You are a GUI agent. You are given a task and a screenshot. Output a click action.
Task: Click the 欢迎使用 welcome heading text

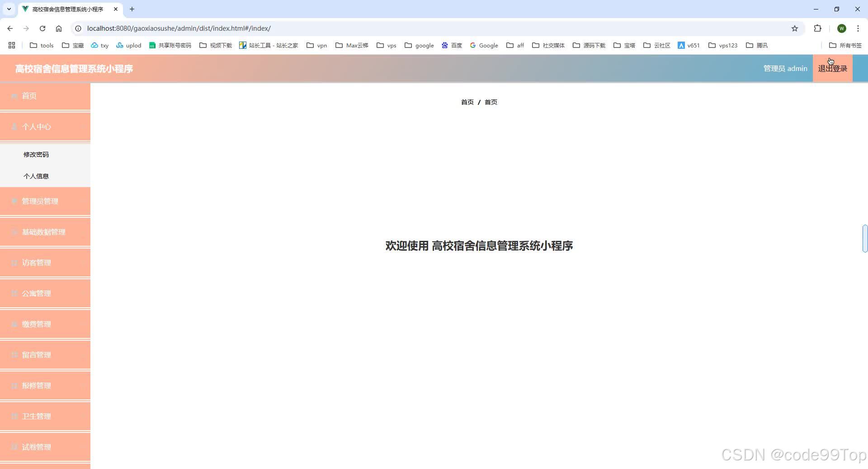point(479,246)
